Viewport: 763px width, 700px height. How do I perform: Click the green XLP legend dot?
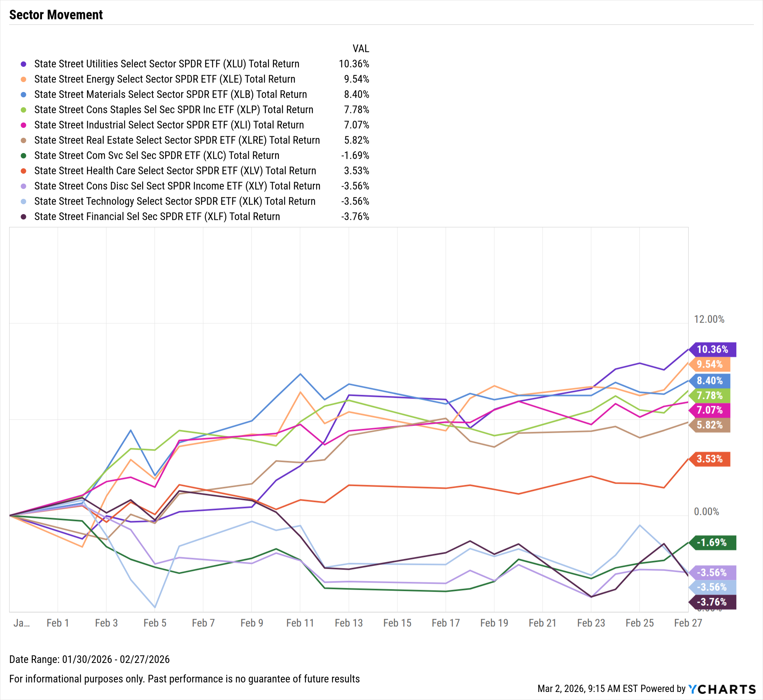click(23, 110)
